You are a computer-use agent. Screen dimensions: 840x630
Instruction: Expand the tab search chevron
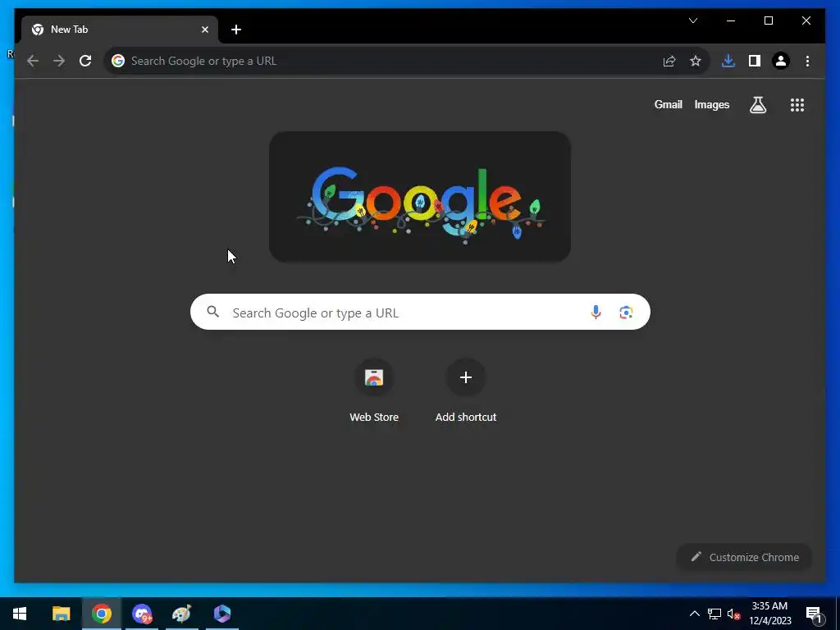click(x=692, y=21)
